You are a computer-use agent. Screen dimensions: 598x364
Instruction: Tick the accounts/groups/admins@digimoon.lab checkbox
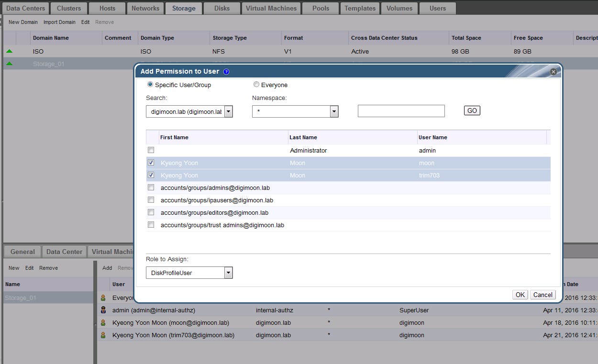pos(151,188)
